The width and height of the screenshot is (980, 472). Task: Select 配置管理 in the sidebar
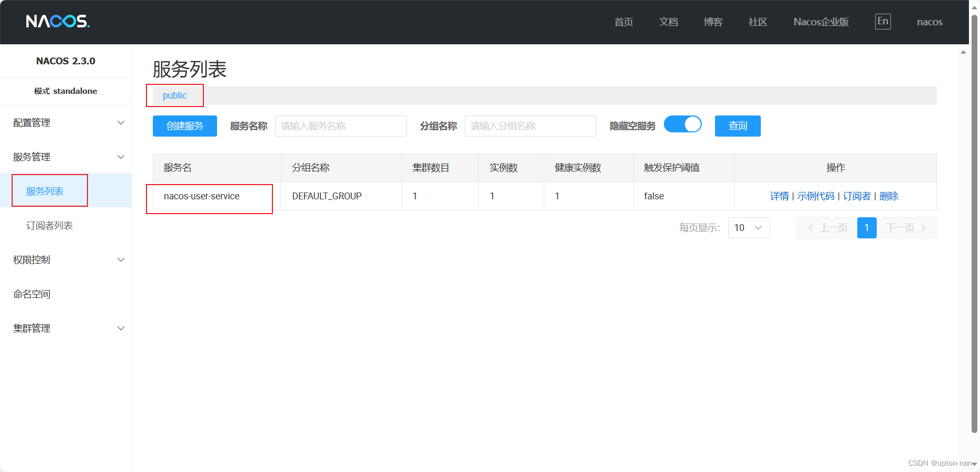click(32, 123)
